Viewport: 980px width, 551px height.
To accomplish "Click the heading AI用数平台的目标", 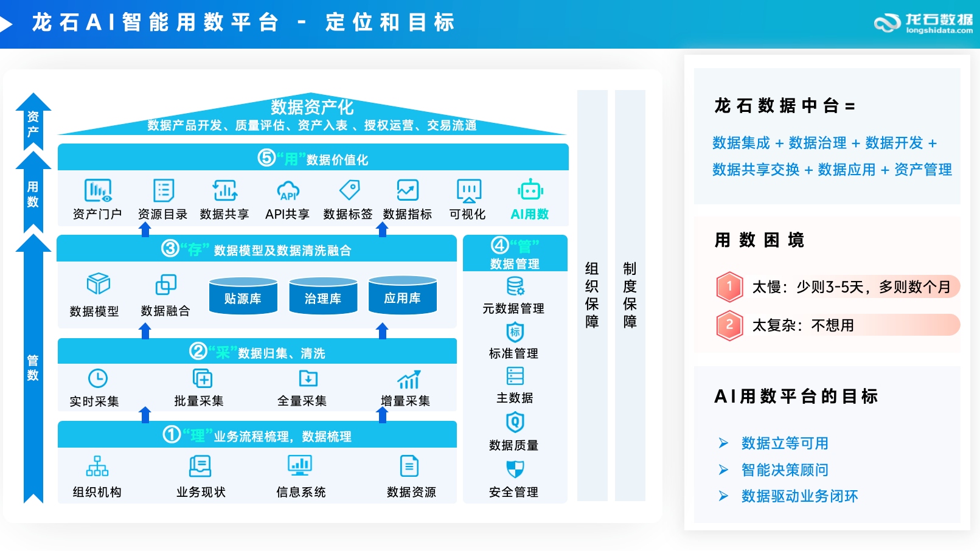I will tap(796, 397).
